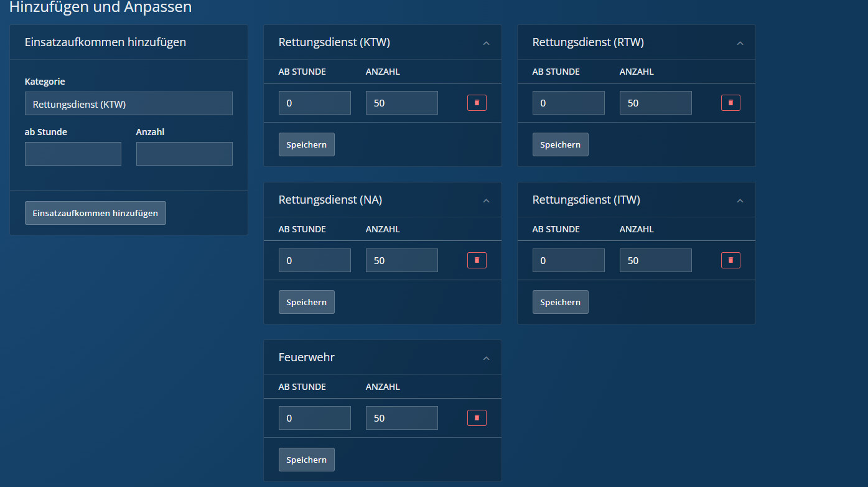Collapse the Rettungsdienst (KTW) panel

tap(487, 43)
